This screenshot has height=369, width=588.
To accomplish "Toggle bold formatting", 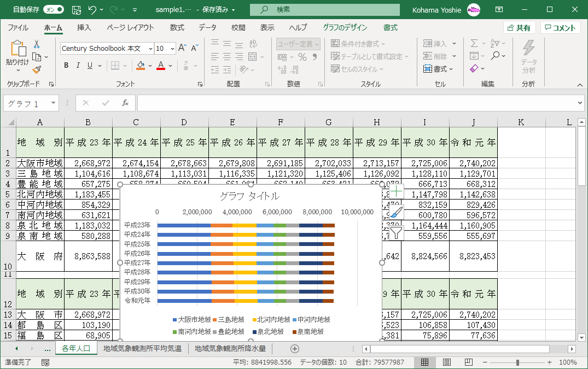I will tap(66, 66).
